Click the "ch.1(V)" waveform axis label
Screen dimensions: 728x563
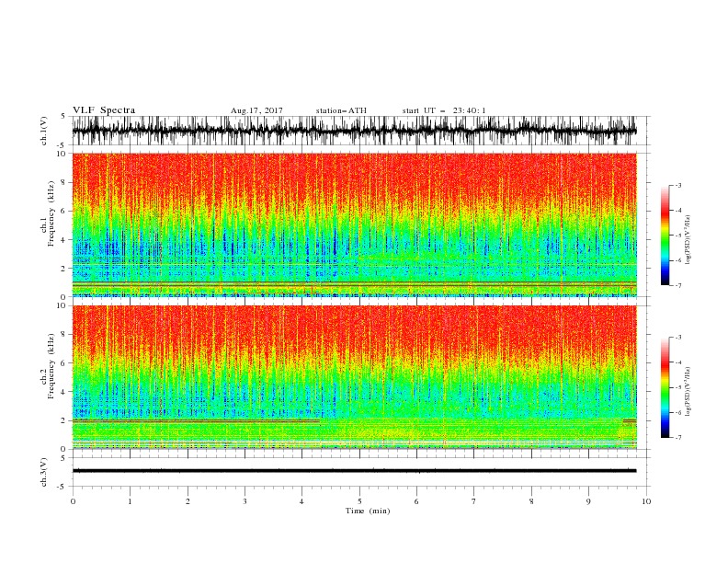click(44, 131)
